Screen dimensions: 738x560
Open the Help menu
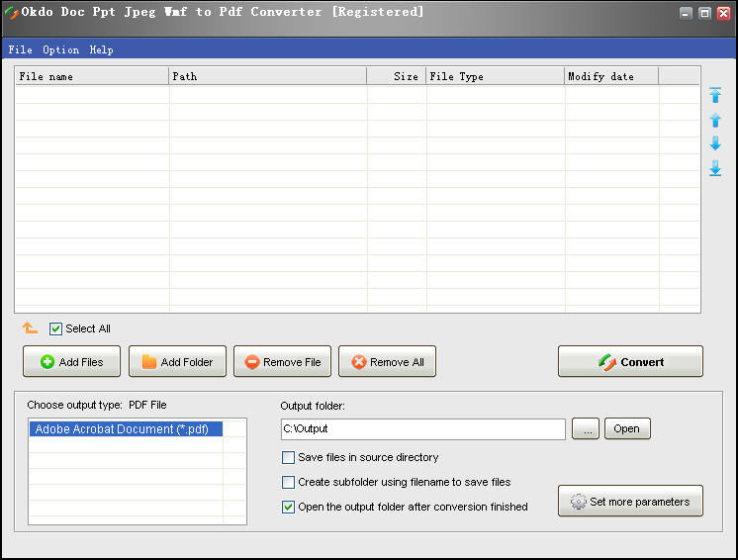pos(101,49)
